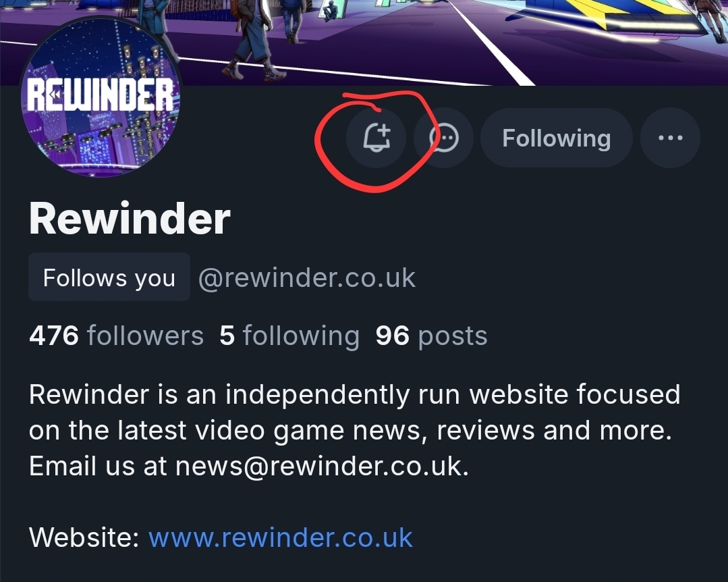Click the REWINDER logo text inside avatar
This screenshot has height=582, width=728.
101,95
